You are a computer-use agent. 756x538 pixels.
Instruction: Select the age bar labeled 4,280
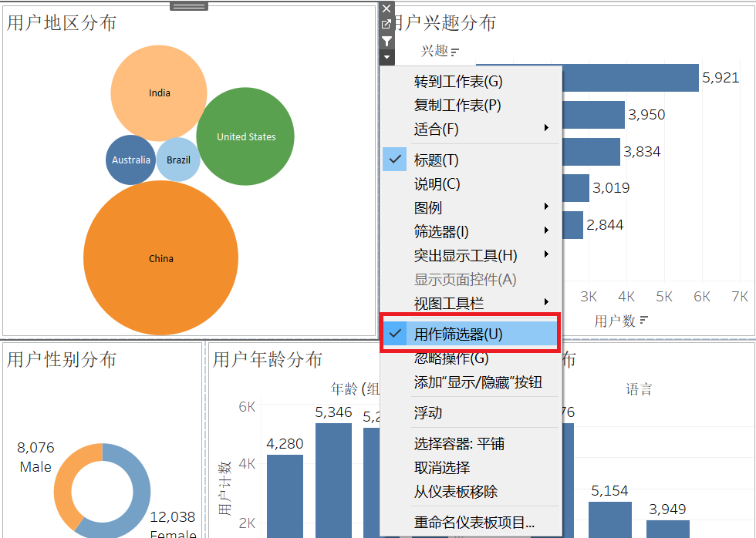285,496
